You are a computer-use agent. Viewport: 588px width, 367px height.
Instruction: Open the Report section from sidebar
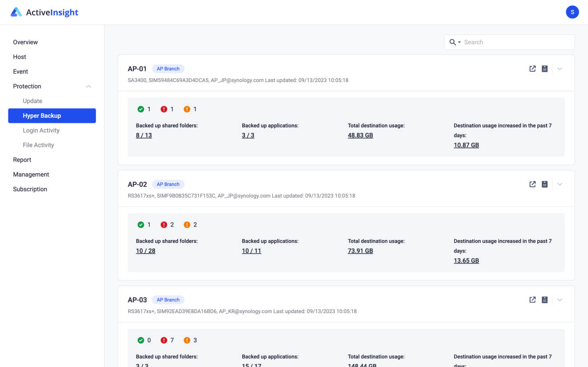[22, 159]
